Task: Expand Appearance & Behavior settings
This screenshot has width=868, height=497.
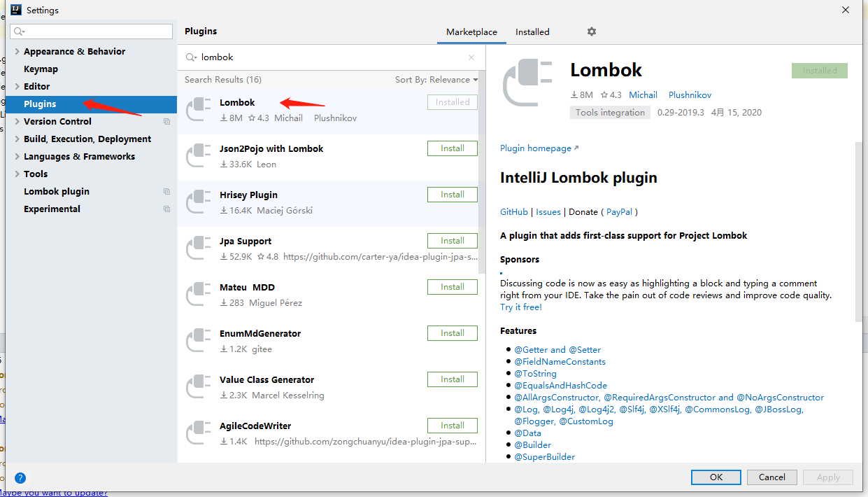Action: [17, 52]
